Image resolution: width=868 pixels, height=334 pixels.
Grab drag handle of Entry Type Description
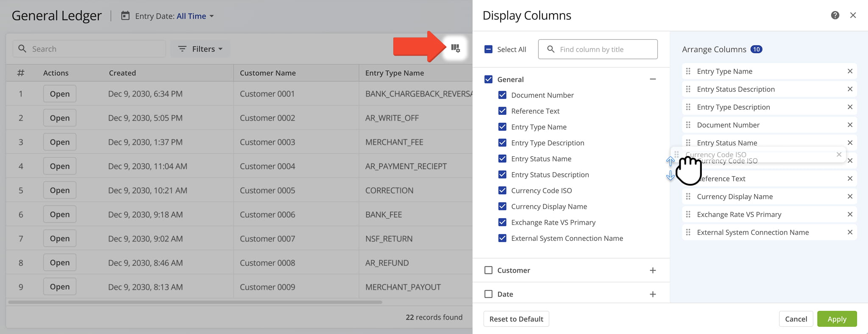pos(688,107)
